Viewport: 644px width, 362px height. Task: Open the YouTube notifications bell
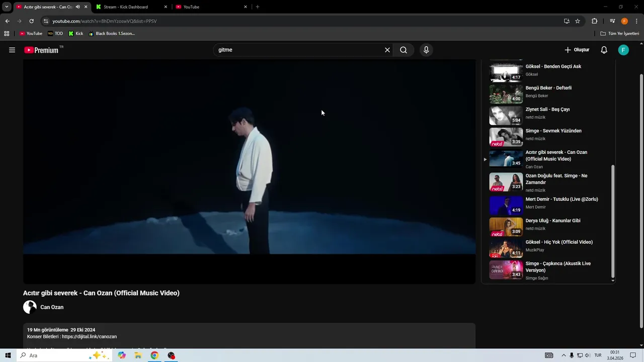(x=604, y=50)
